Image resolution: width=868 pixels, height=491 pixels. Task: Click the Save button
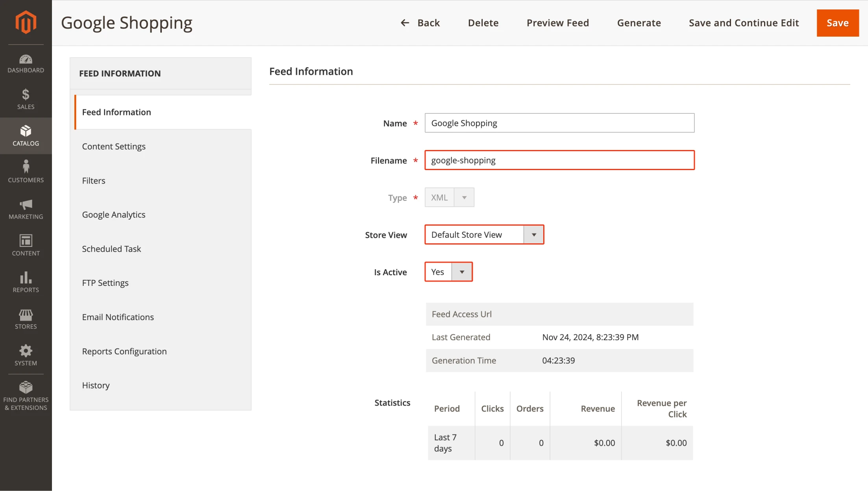[837, 23]
